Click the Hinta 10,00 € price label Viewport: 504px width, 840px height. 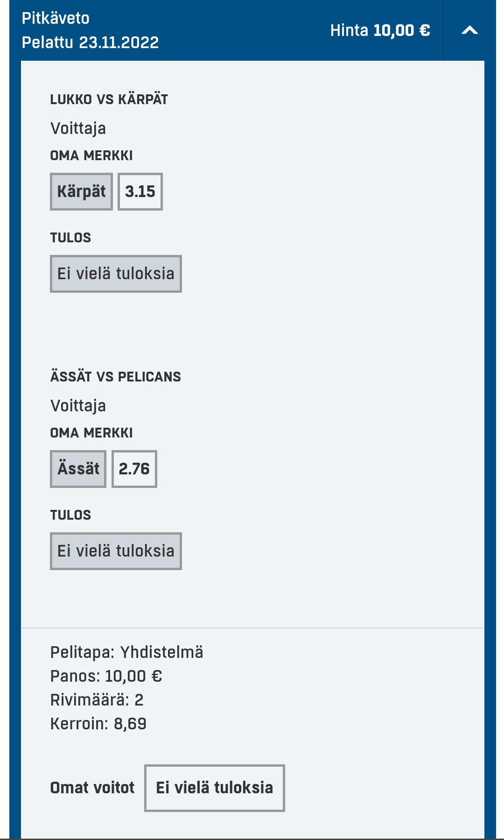(x=380, y=31)
